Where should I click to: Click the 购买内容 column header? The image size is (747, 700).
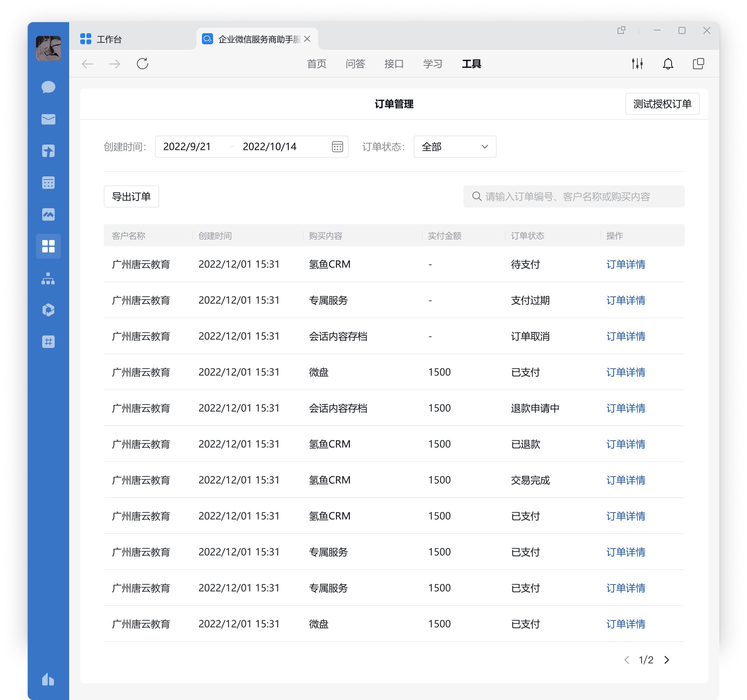click(x=326, y=236)
